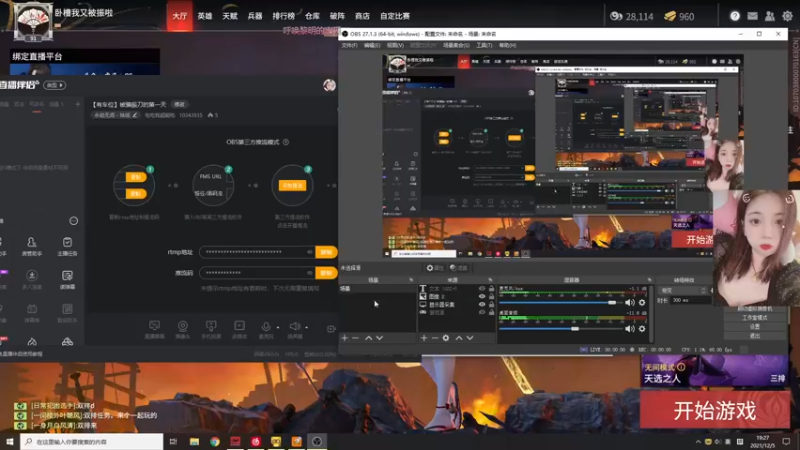Expand microphone options arrow in companion toolbar
This screenshot has width=800, height=450.
coord(278,328)
